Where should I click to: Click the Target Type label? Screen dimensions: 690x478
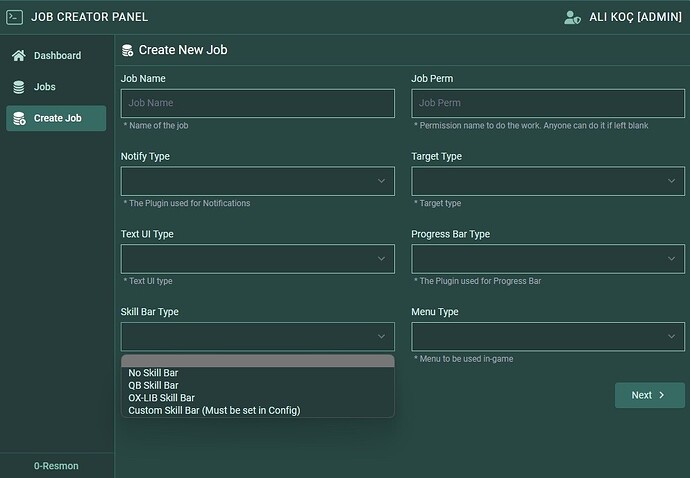pos(437,157)
